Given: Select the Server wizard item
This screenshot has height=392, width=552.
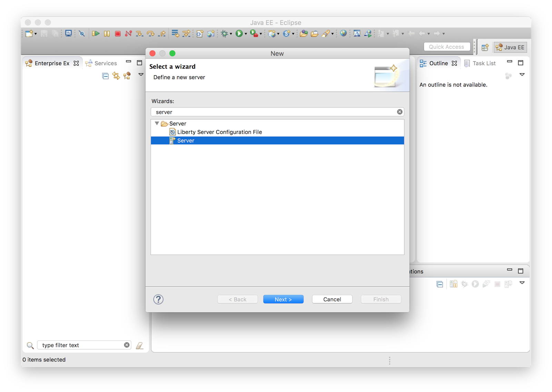Looking at the screenshot, I should coord(185,140).
